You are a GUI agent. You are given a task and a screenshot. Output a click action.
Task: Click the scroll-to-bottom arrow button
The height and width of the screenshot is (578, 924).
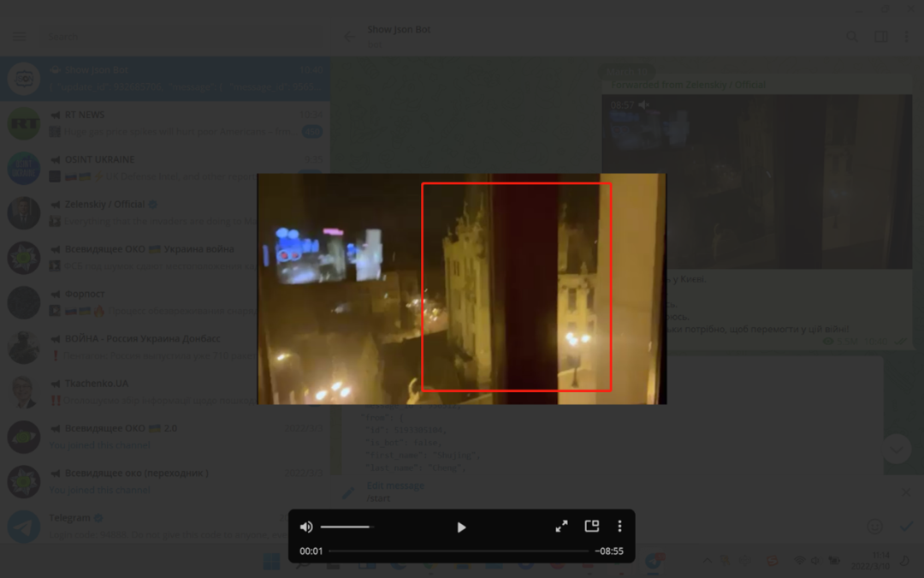[896, 449]
